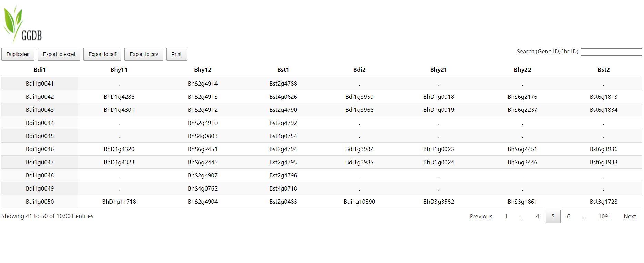Focus the Gene ID search field

611,52
